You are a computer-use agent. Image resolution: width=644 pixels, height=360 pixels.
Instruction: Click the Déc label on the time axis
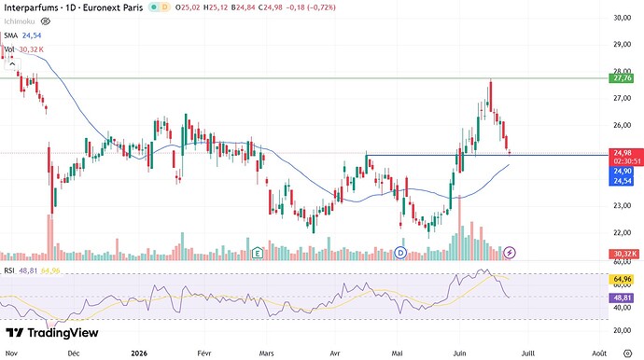pyautogui.click(x=74, y=353)
